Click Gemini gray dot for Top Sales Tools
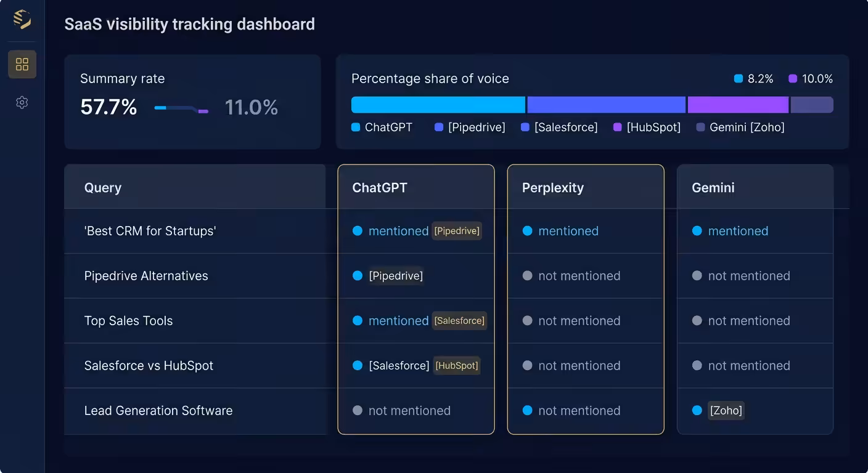 click(697, 321)
